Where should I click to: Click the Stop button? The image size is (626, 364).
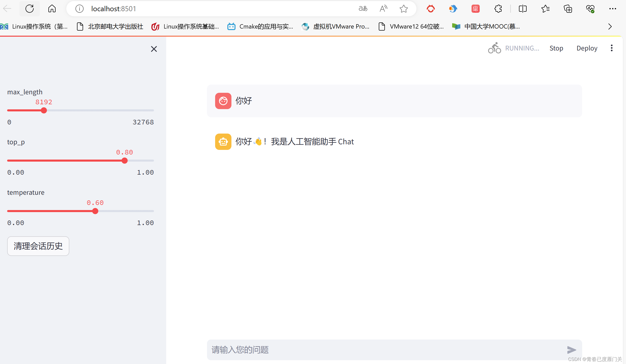pyautogui.click(x=556, y=48)
